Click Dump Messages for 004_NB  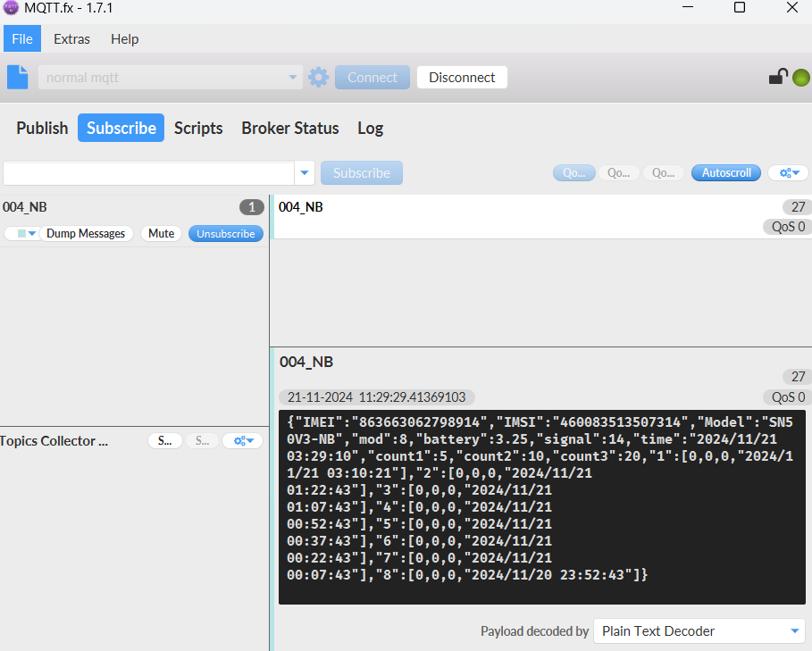(x=86, y=233)
